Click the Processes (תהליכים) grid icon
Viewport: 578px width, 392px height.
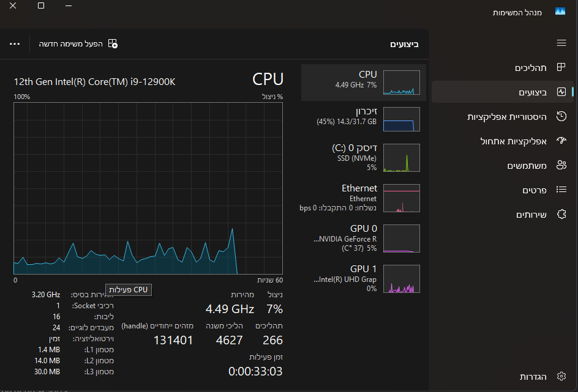coord(561,67)
